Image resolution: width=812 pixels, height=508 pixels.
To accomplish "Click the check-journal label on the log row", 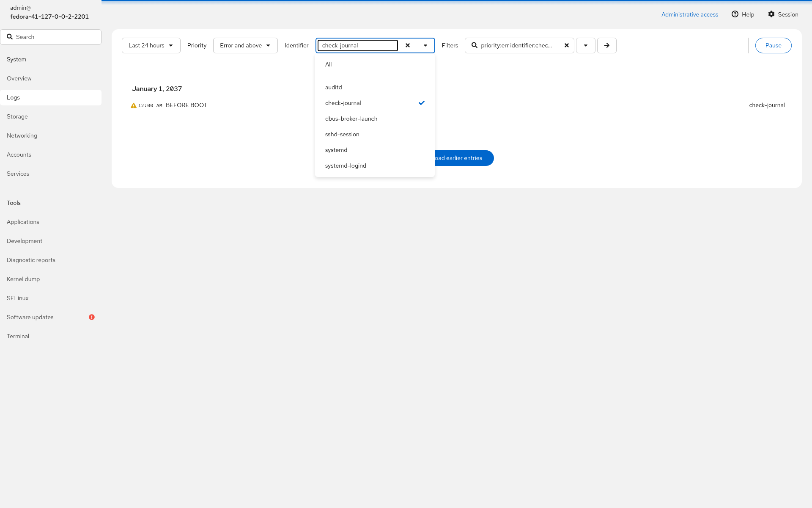I will [x=767, y=105].
